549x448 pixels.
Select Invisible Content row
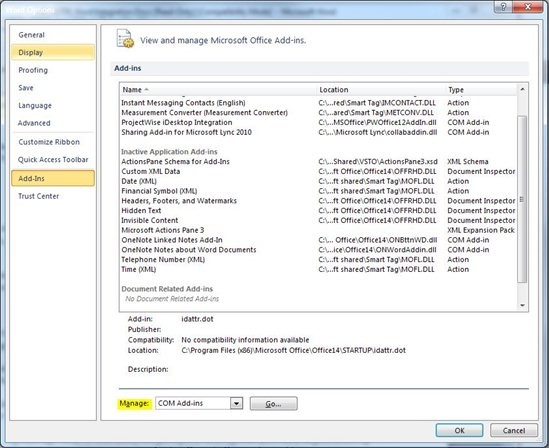(318, 220)
